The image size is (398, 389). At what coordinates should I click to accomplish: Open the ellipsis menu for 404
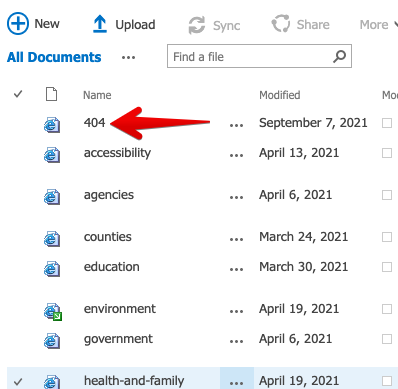click(x=236, y=126)
